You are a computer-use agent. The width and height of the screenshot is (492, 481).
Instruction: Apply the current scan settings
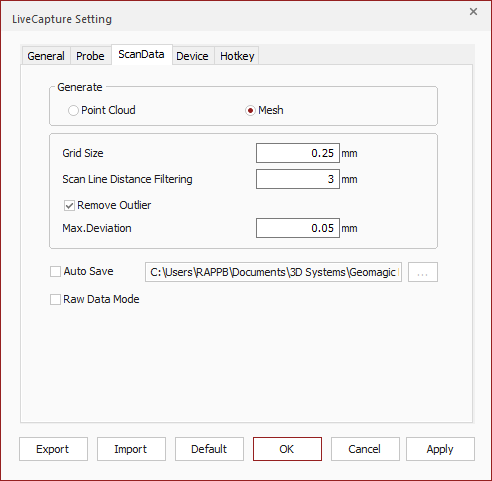440,449
